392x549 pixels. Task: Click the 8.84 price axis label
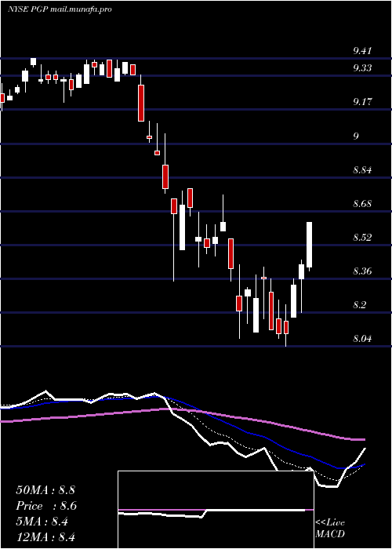point(362,170)
